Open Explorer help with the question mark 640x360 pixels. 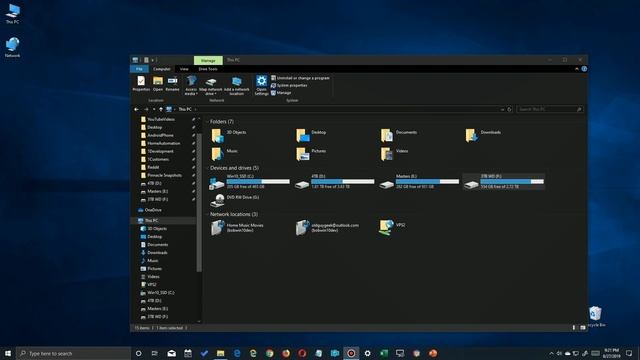pyautogui.click(x=584, y=69)
